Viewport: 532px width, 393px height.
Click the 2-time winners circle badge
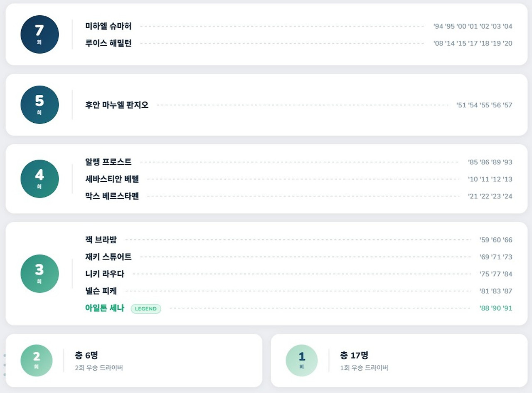(x=37, y=361)
